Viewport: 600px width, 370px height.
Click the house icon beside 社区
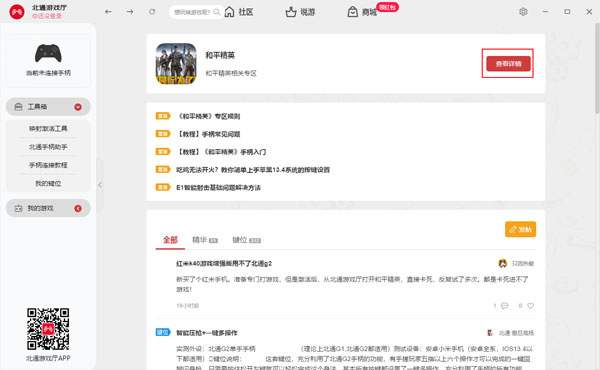click(229, 12)
